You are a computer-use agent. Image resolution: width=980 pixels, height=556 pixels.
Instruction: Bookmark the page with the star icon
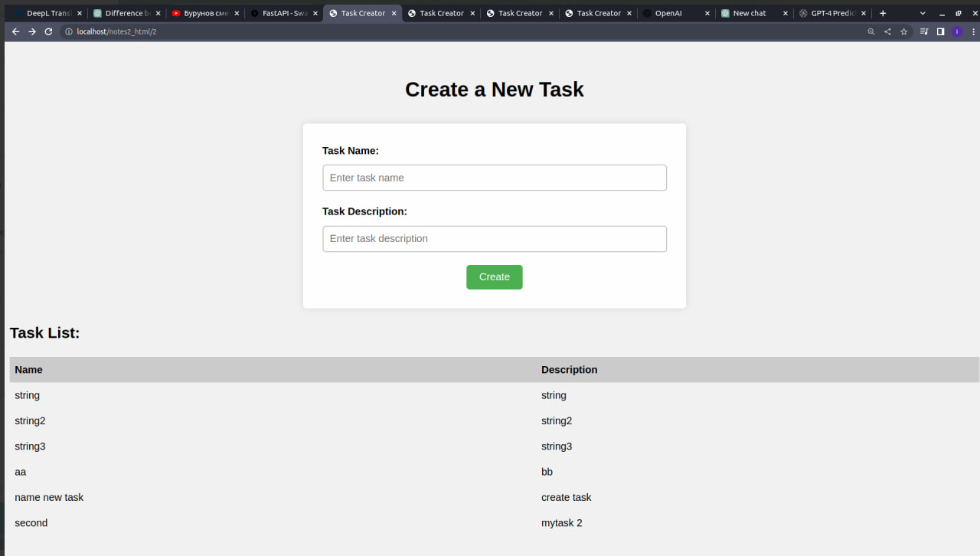coord(903,31)
